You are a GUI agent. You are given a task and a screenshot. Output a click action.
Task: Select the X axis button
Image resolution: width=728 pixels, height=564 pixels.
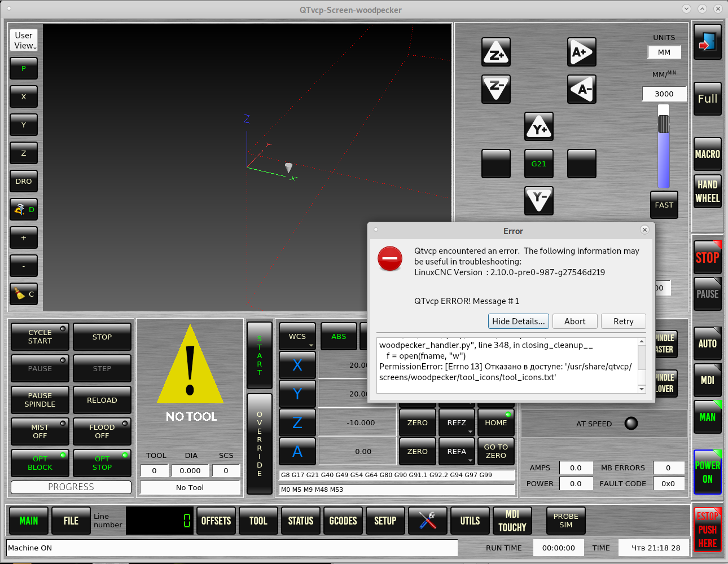297,365
